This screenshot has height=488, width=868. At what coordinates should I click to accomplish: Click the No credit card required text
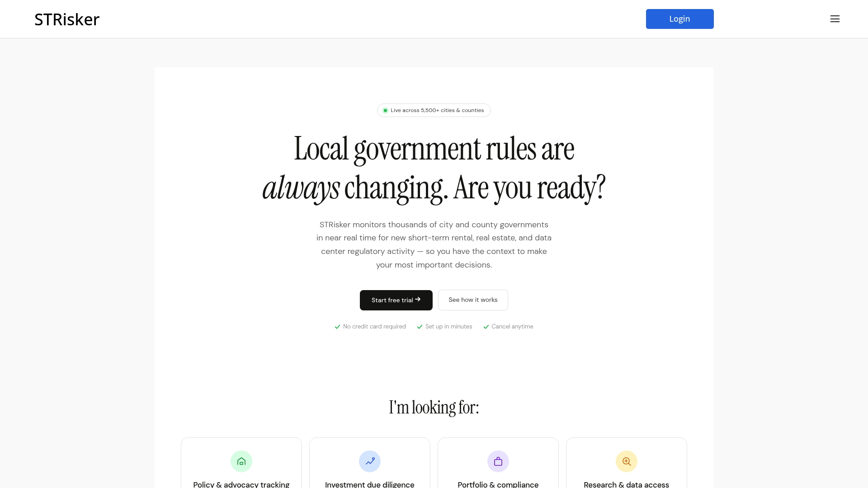[x=374, y=327]
